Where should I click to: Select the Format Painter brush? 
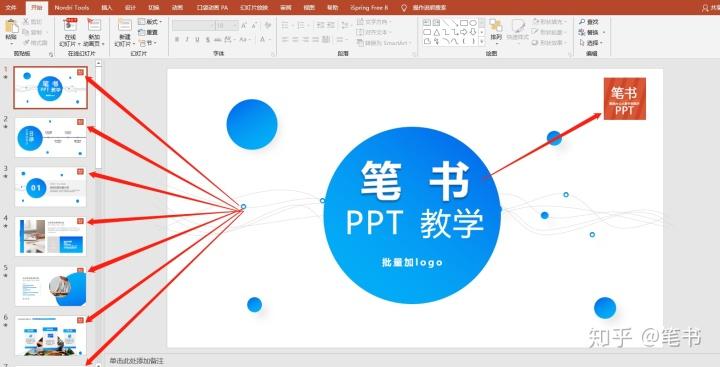pos(26,42)
